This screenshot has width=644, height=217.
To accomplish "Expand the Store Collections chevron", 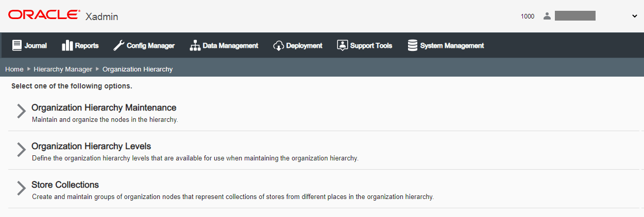I will point(21,188).
